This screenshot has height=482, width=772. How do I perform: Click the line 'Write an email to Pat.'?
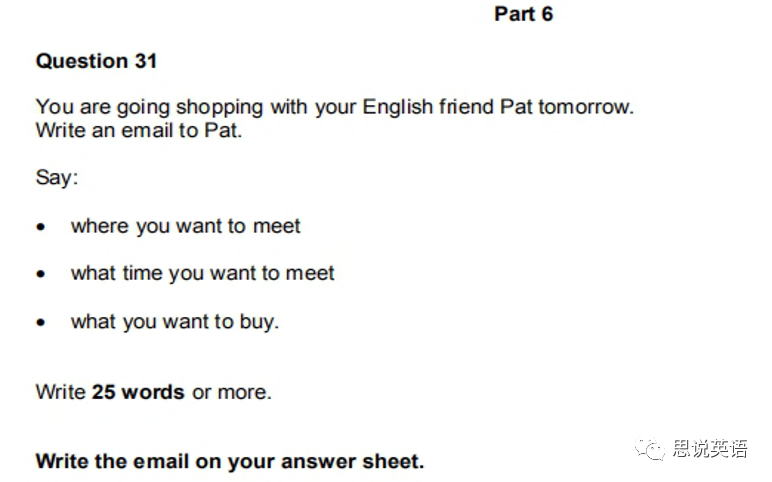point(139,130)
